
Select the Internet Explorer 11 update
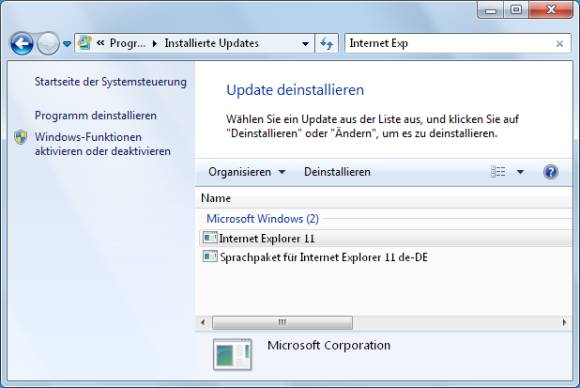(x=386, y=238)
